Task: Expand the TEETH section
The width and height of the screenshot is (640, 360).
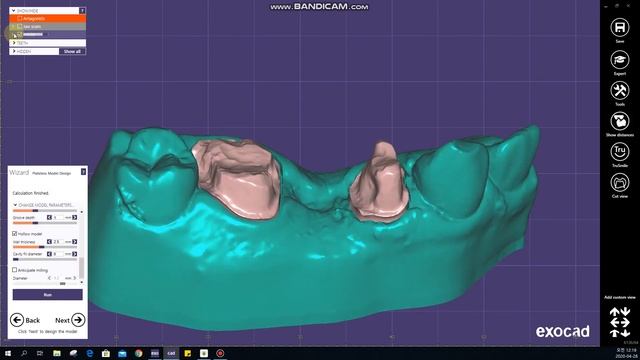Action: (14, 43)
